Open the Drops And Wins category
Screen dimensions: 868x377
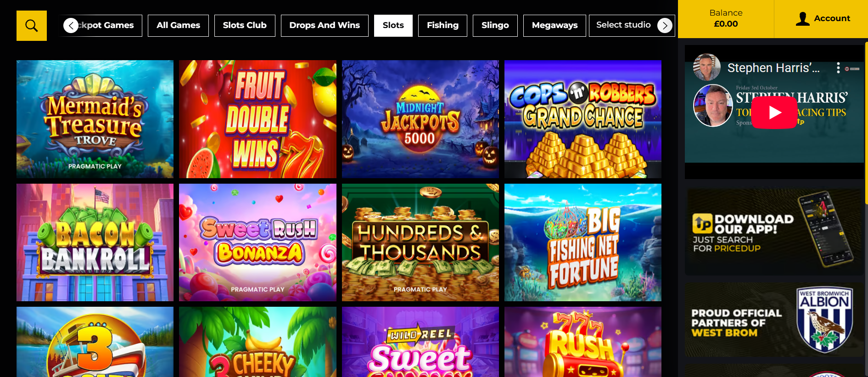pyautogui.click(x=325, y=25)
